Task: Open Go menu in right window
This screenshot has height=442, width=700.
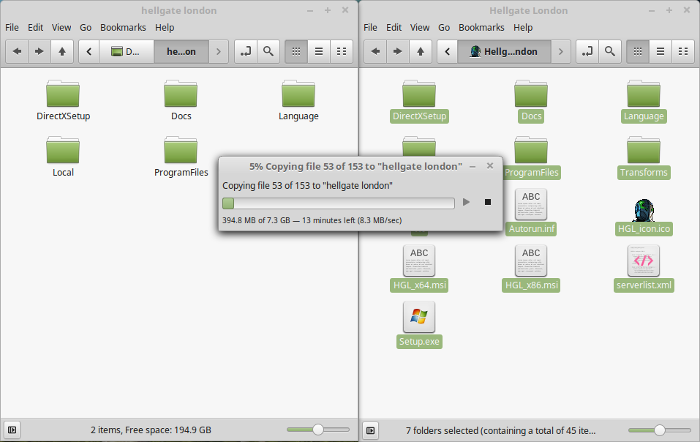Action: pos(444,27)
